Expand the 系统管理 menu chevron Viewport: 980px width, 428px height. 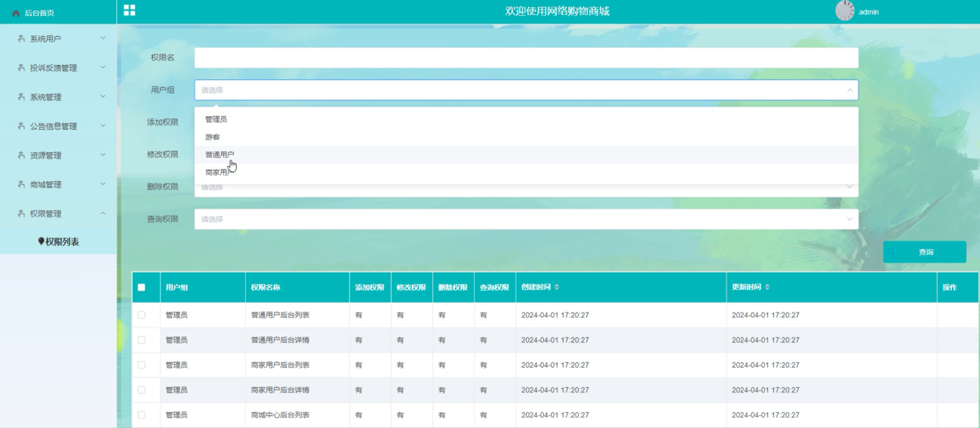[x=103, y=97]
